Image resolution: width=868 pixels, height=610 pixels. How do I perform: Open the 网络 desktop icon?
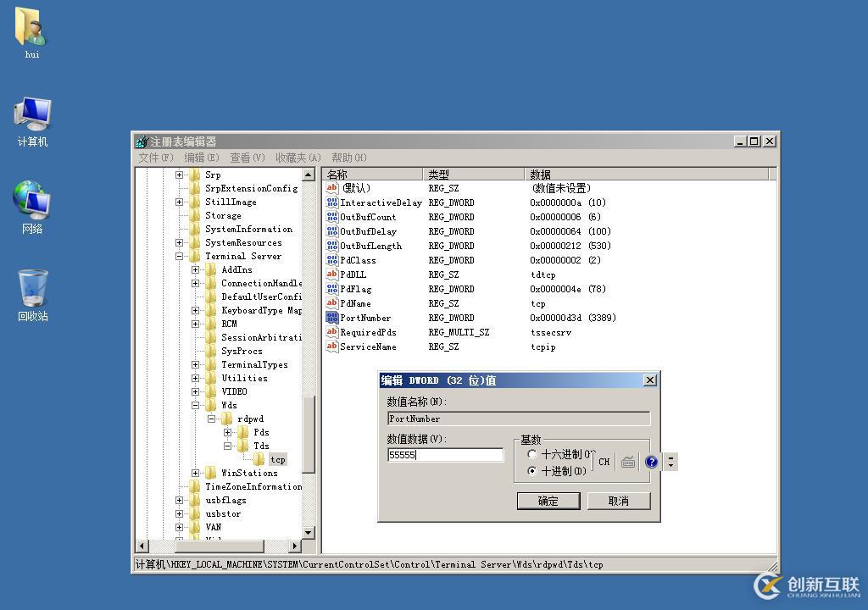tap(32, 202)
